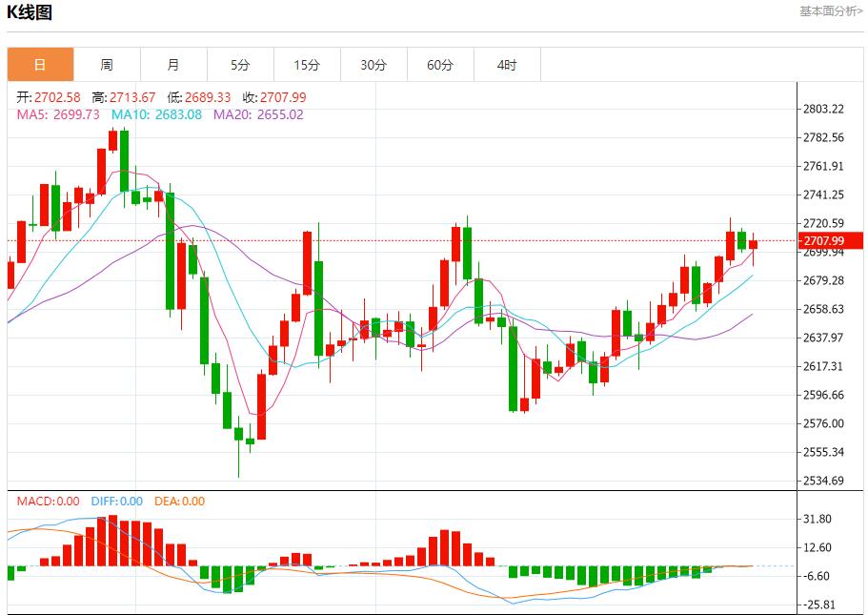868x615 pixels.
Task: Switch to the 周 weekly tab
Action: point(107,65)
